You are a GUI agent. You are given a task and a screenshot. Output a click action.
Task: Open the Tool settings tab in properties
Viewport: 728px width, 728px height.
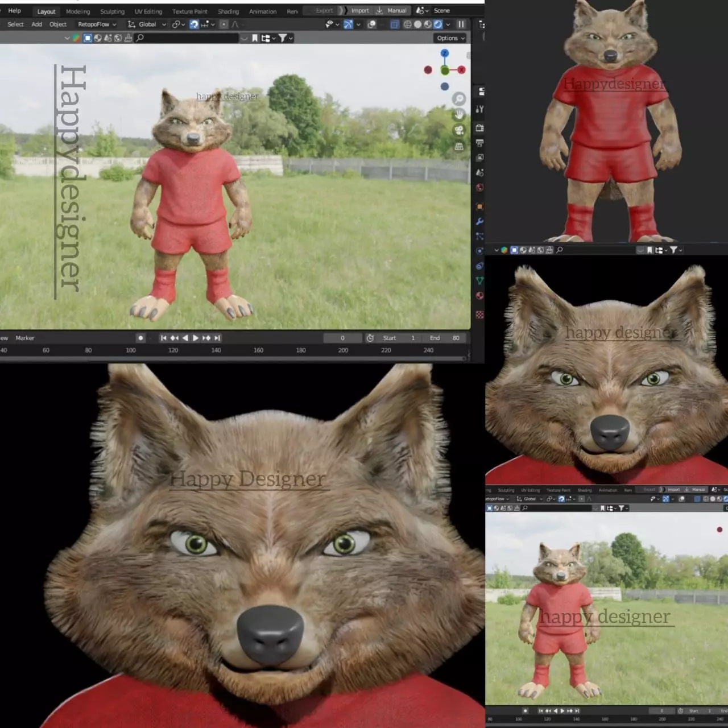(479, 109)
